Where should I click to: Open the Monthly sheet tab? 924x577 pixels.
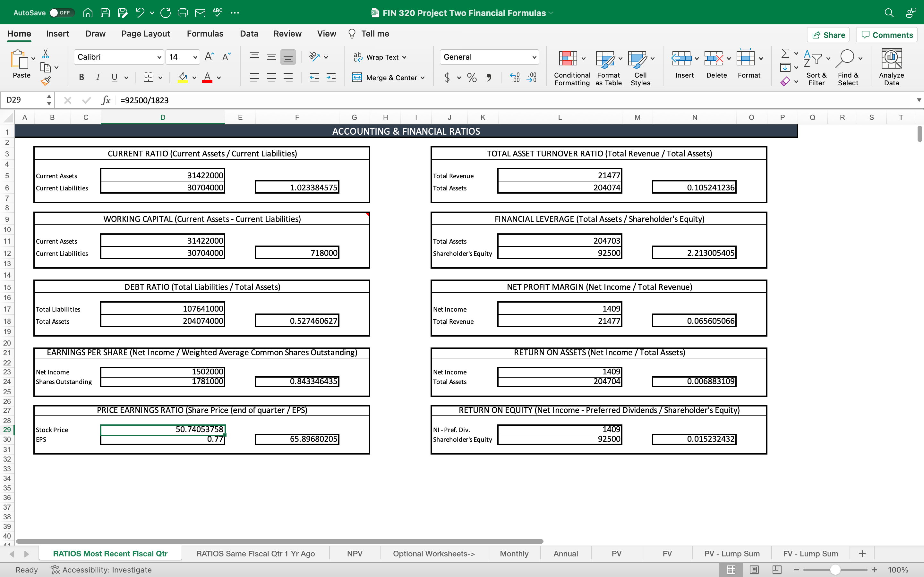tap(514, 553)
